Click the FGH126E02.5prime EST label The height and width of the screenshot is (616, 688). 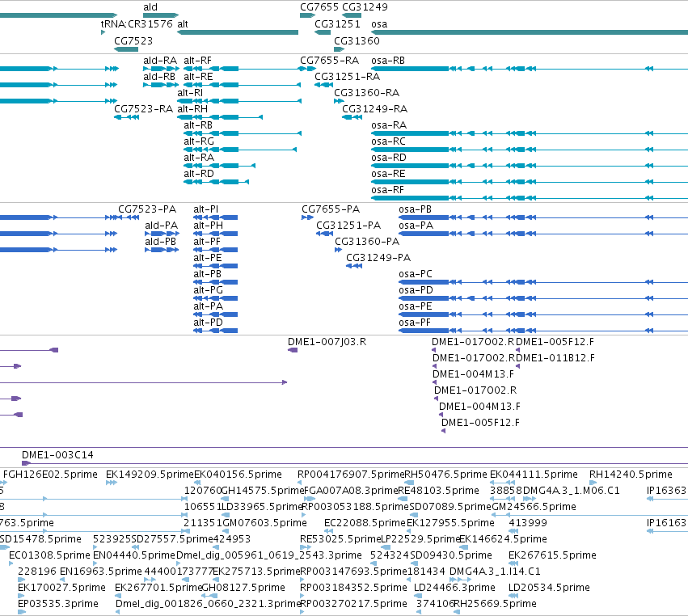[50, 475]
